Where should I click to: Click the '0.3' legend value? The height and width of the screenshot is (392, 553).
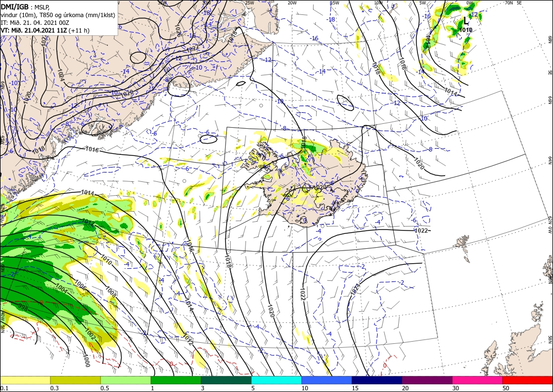pos(54,388)
